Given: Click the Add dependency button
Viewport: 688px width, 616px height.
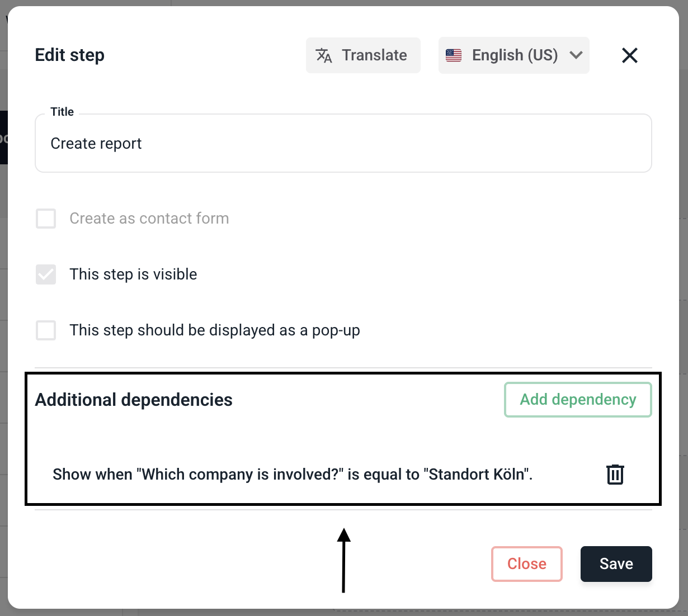Looking at the screenshot, I should click(x=578, y=400).
